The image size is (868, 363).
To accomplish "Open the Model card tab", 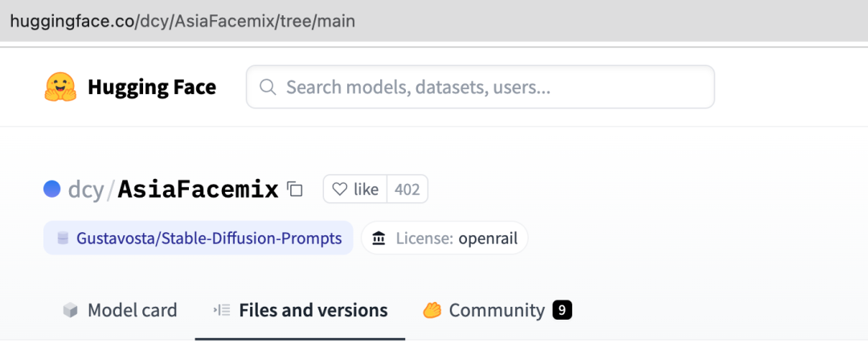I will tap(120, 310).
